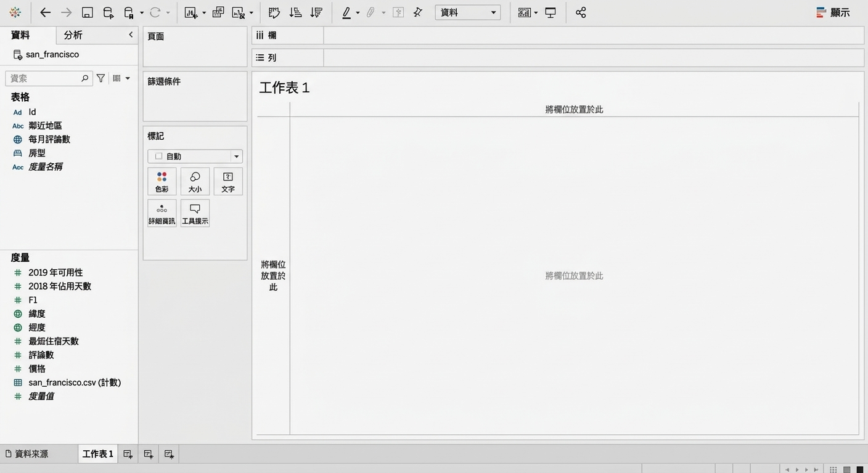Focus the 搜索 field search box
Screen dimensions: 868x473
(x=49, y=78)
